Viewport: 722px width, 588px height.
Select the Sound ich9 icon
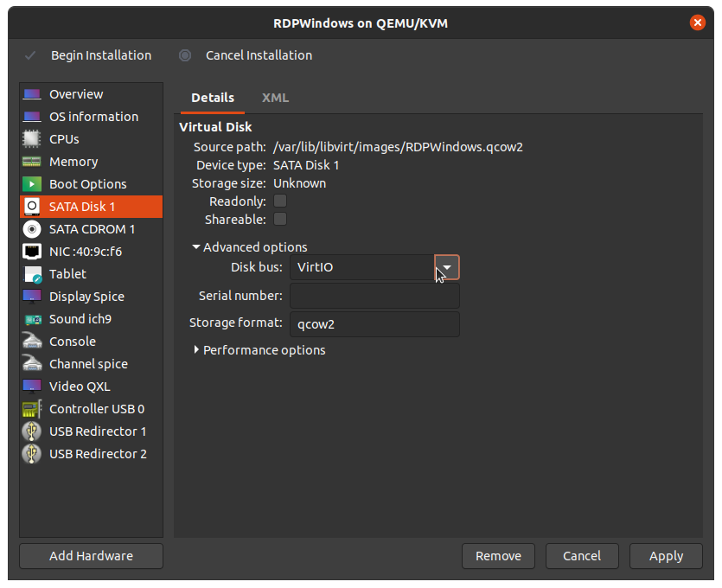[x=32, y=319]
